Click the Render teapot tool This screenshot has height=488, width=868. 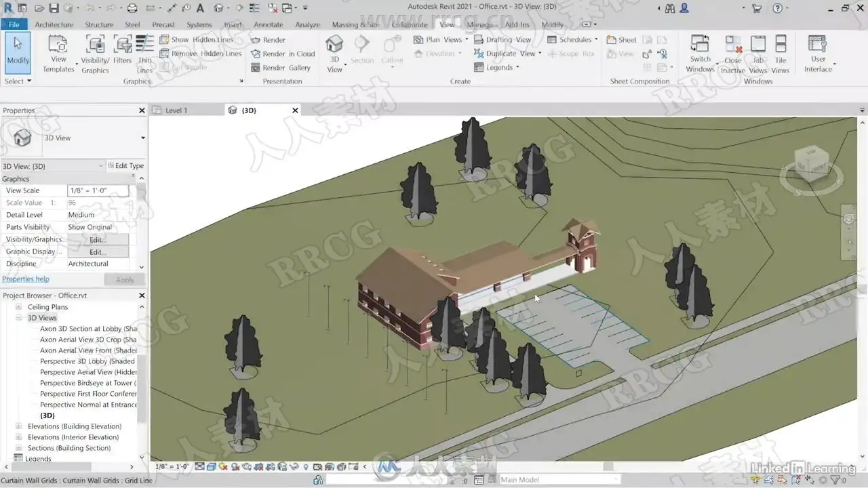click(269, 40)
